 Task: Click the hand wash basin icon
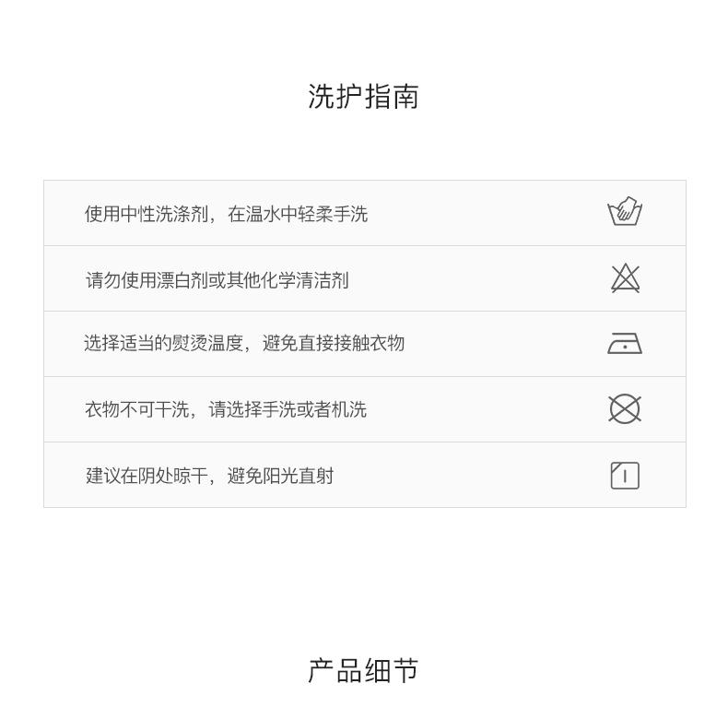pos(625,213)
